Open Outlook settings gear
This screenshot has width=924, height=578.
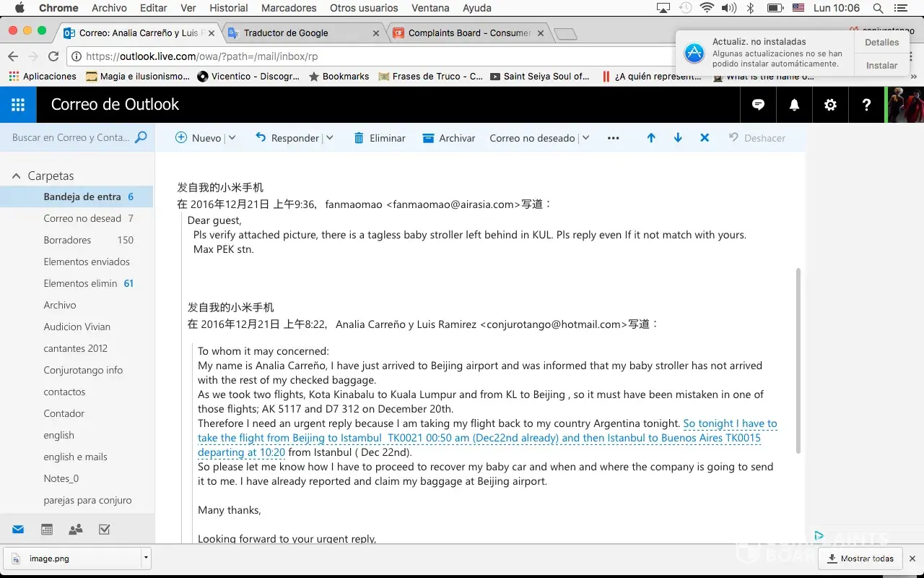point(830,105)
